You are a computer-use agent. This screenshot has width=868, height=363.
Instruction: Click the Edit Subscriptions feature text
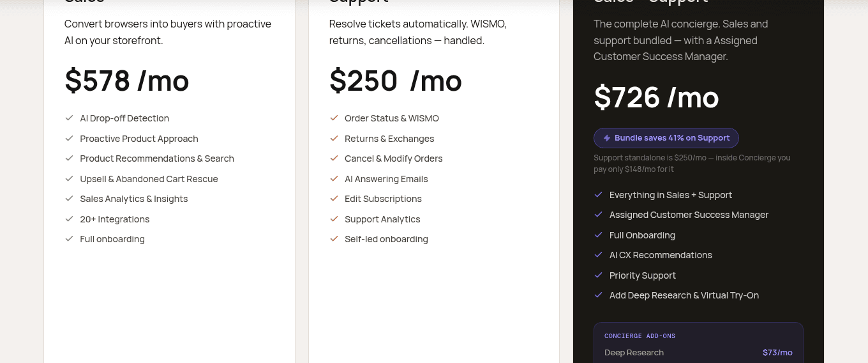pos(383,199)
